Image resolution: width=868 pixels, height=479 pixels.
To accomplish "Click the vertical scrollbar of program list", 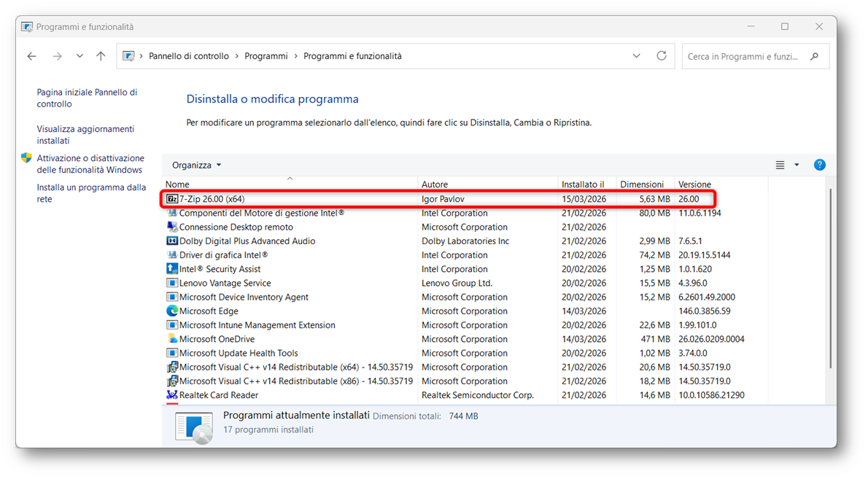I will (x=831, y=277).
